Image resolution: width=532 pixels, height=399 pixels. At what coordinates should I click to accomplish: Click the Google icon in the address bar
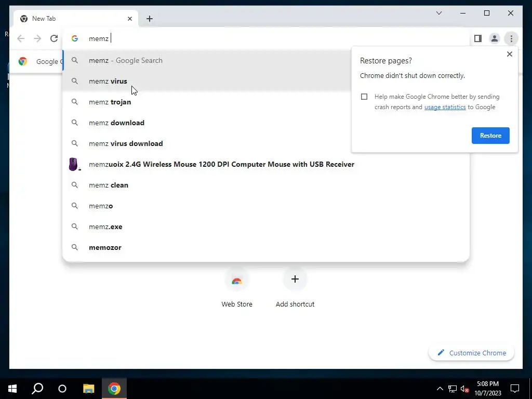click(75, 38)
